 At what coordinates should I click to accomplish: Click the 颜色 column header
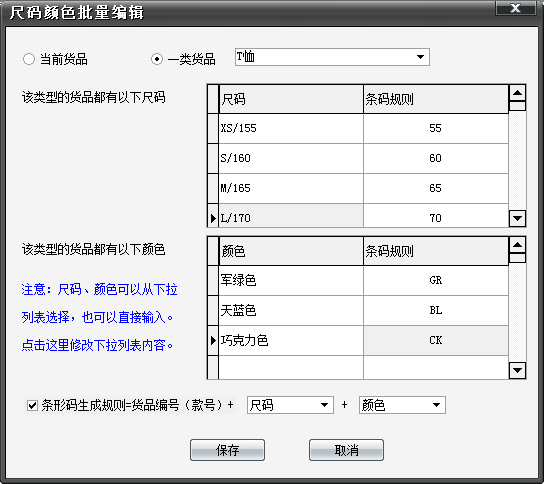pos(291,251)
